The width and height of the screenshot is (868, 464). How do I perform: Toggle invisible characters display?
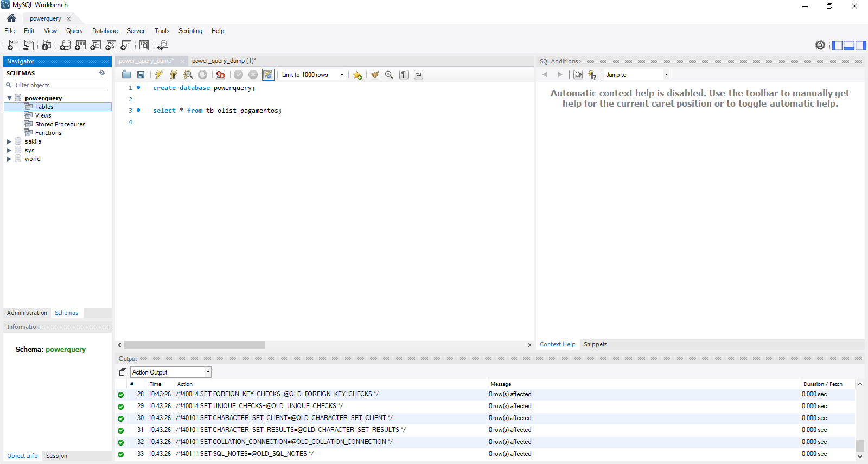[x=404, y=75]
